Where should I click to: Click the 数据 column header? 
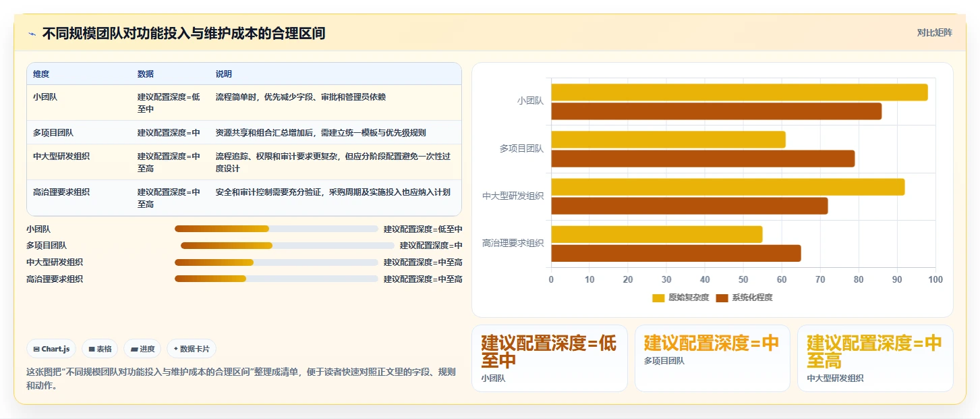click(x=146, y=74)
